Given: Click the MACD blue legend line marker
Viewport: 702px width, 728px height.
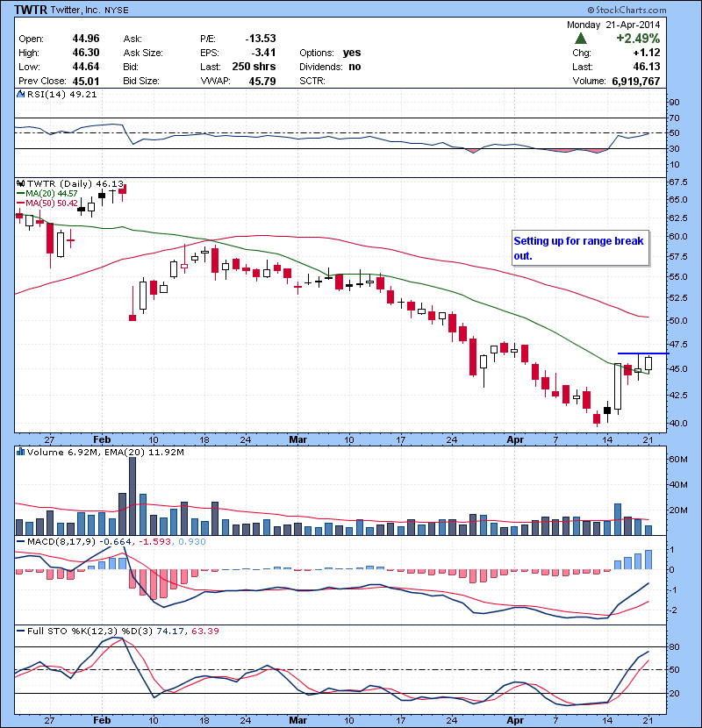Looking at the screenshot, I should pyautogui.click(x=20, y=541).
